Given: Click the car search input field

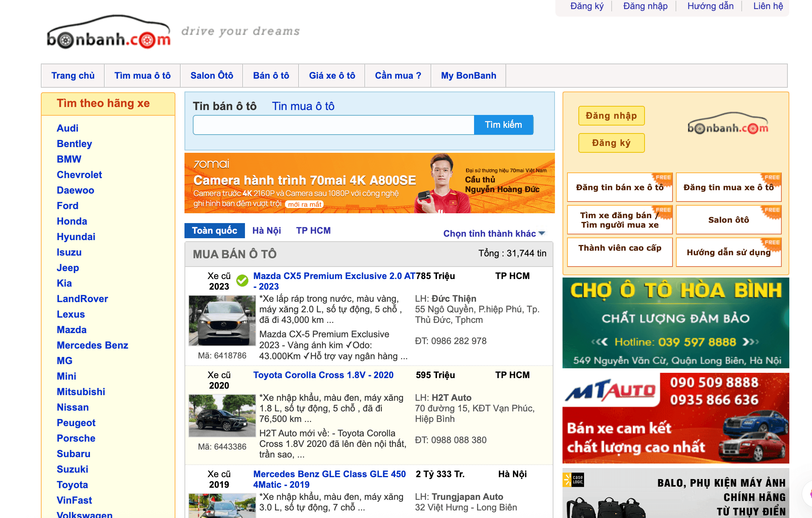Looking at the screenshot, I should (333, 125).
